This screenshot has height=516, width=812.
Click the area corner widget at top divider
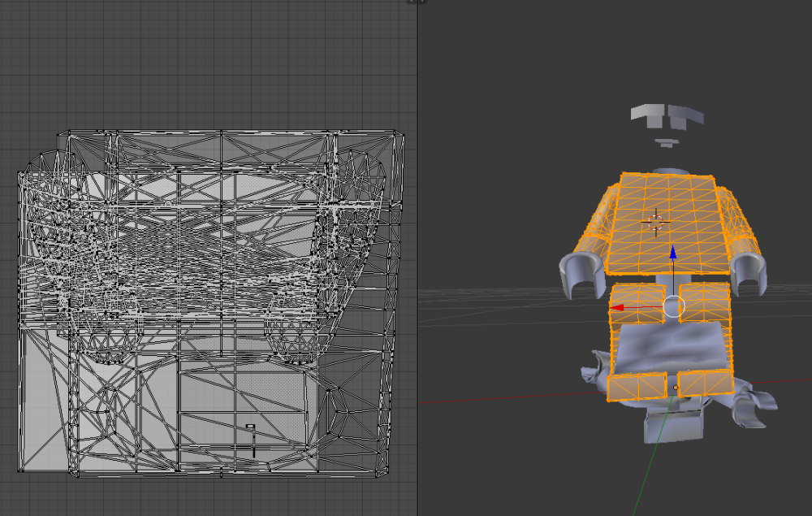click(x=417, y=2)
